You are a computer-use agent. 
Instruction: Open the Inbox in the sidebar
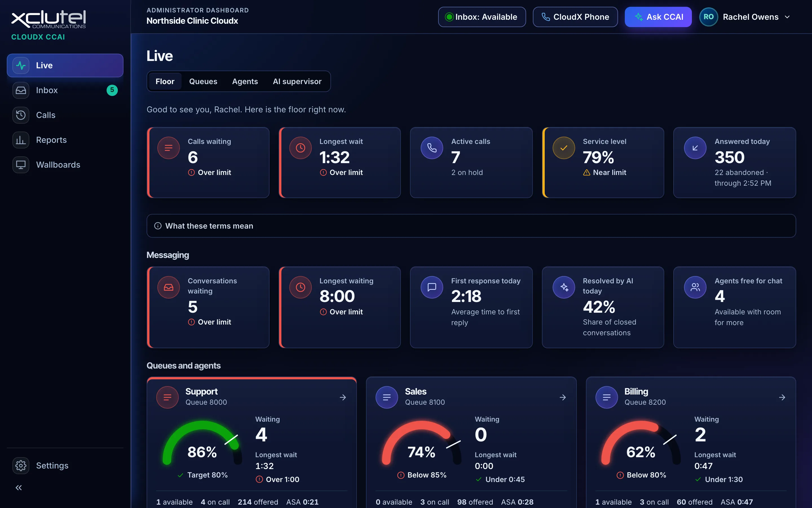point(65,90)
